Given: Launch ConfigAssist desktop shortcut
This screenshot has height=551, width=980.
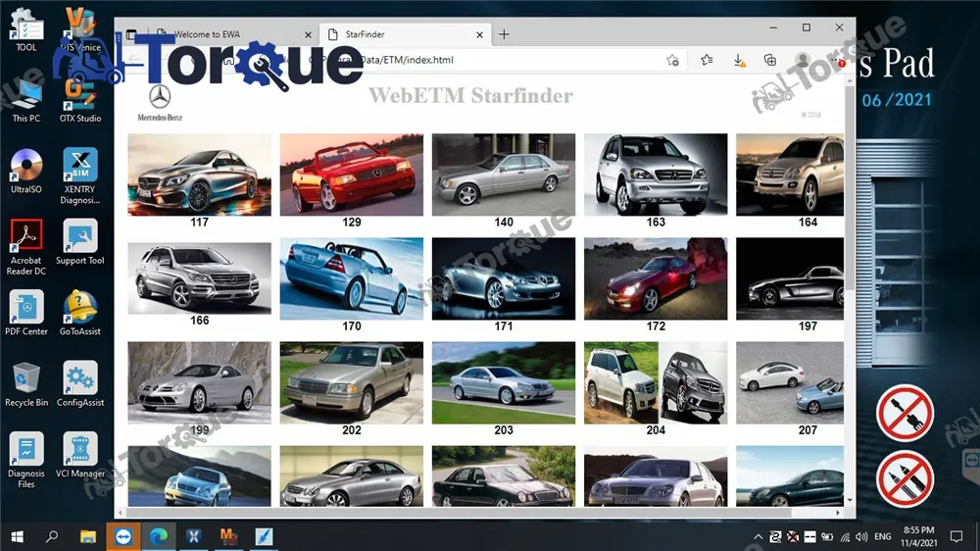Looking at the screenshot, I should [x=80, y=384].
